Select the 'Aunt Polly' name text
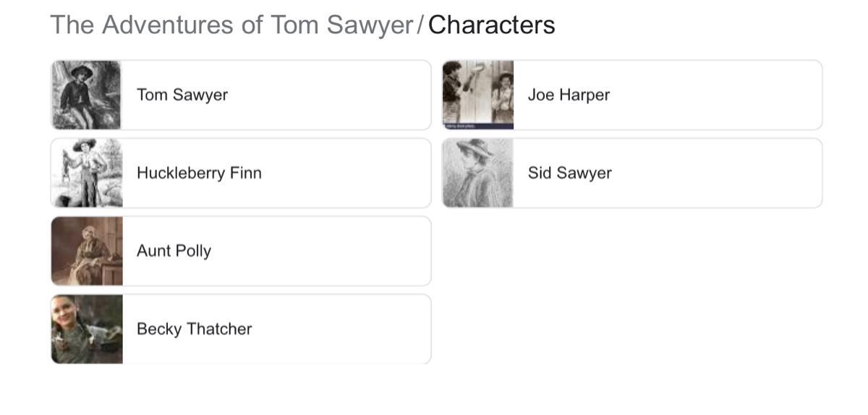 click(174, 251)
